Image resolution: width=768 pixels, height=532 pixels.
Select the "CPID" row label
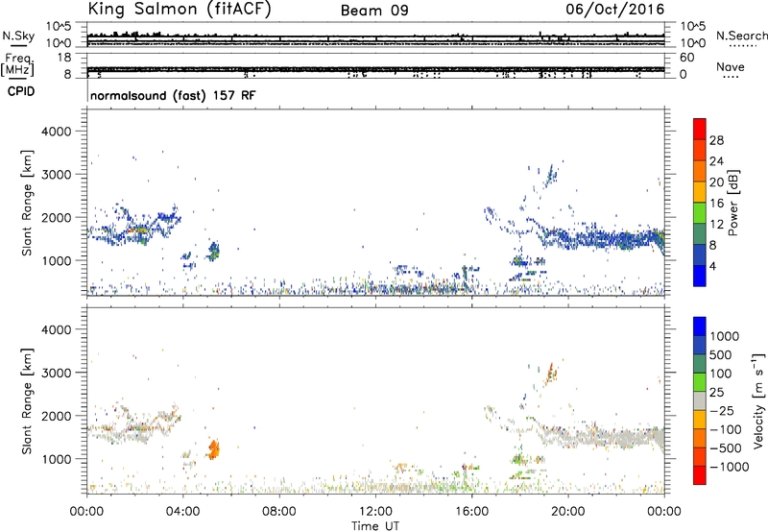click(21, 91)
